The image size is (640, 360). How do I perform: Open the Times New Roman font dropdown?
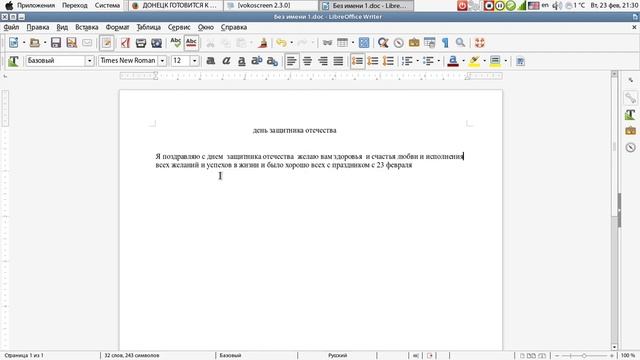coord(162,61)
